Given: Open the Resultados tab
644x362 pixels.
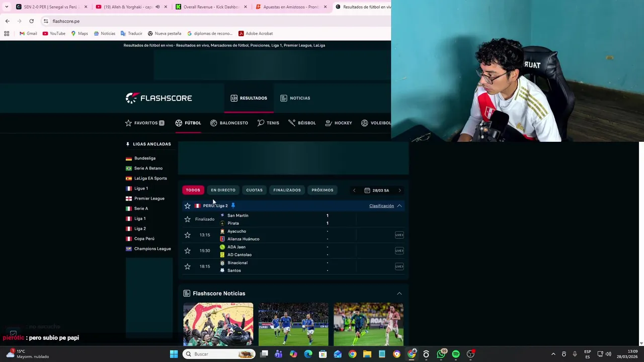Looking at the screenshot, I should 249,98.
